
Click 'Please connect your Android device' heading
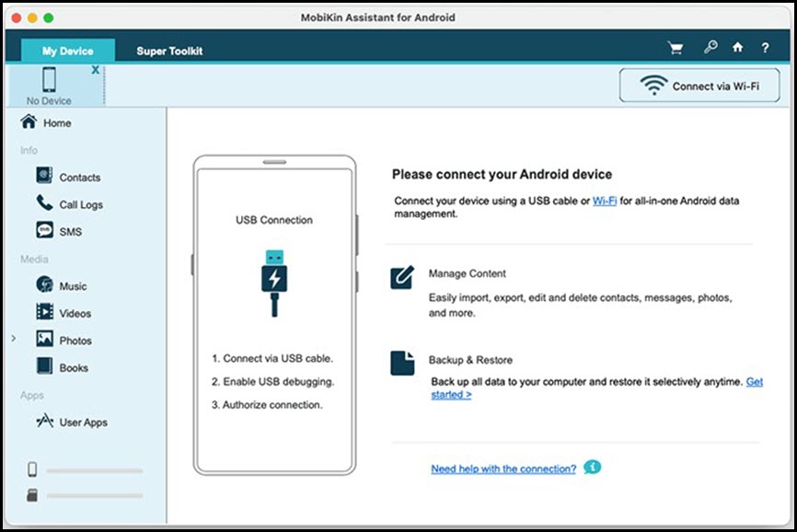(x=502, y=174)
